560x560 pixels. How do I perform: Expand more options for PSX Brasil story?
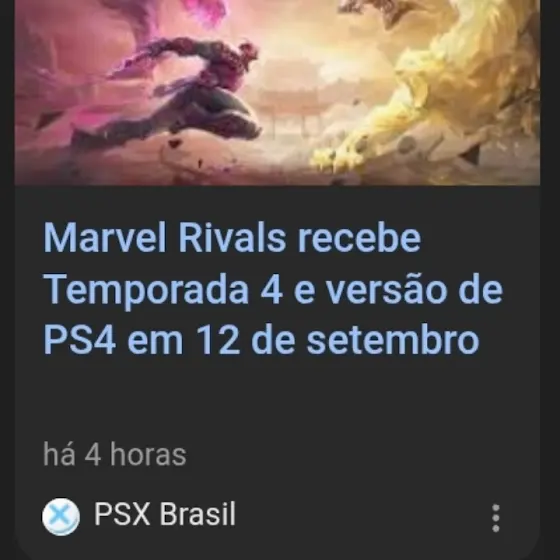[x=496, y=518]
